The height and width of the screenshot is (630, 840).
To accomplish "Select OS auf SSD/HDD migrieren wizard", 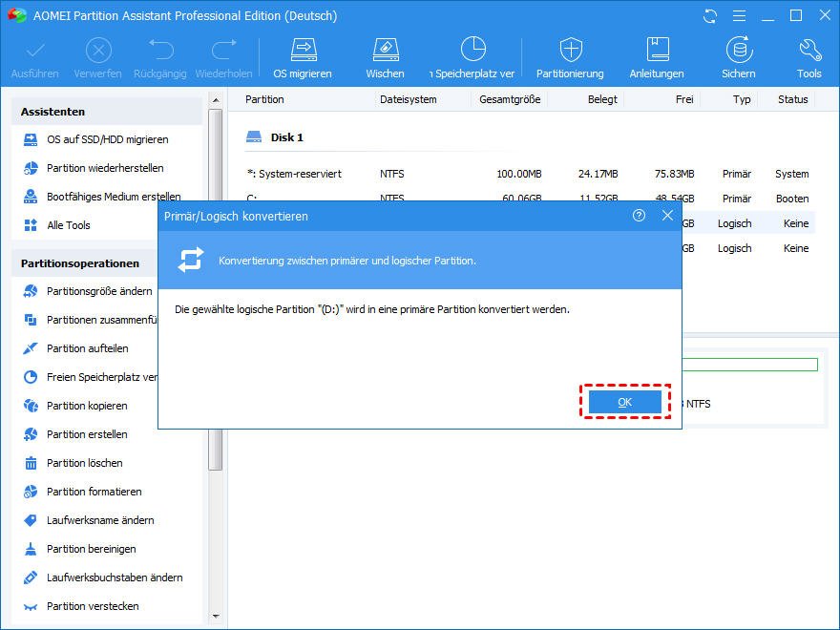I will pyautogui.click(x=108, y=139).
